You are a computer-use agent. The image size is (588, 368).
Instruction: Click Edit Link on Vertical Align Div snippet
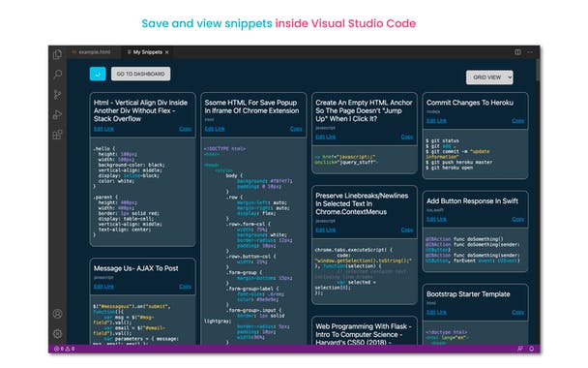click(x=103, y=129)
